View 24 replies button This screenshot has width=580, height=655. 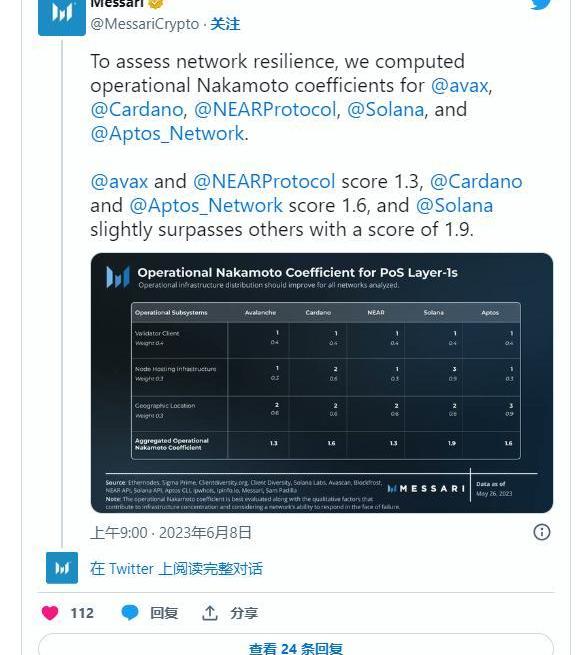point(296,645)
